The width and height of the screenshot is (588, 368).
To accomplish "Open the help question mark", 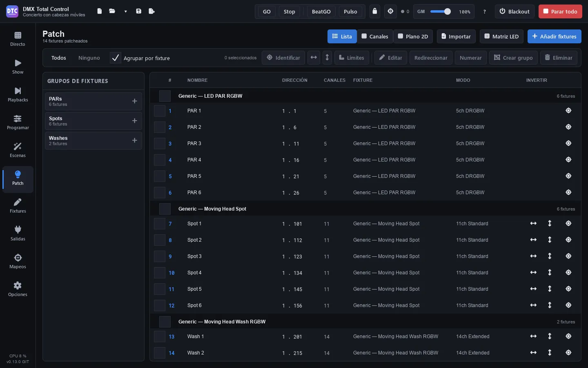I will tap(485, 12).
